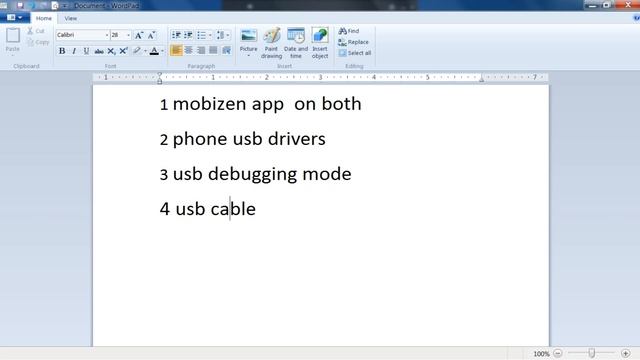The height and width of the screenshot is (360, 640).
Task: Click the Replace button
Action: (353, 42)
